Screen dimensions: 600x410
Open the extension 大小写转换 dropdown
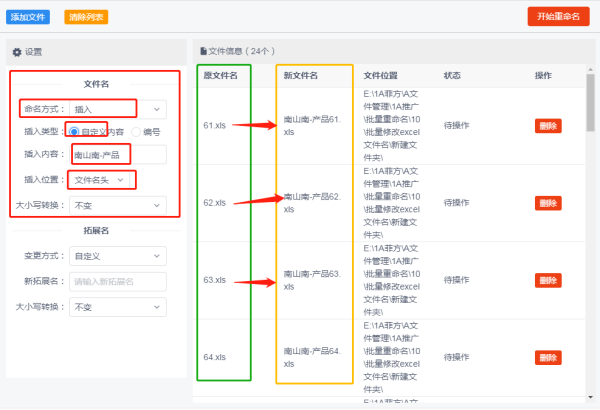(x=117, y=306)
